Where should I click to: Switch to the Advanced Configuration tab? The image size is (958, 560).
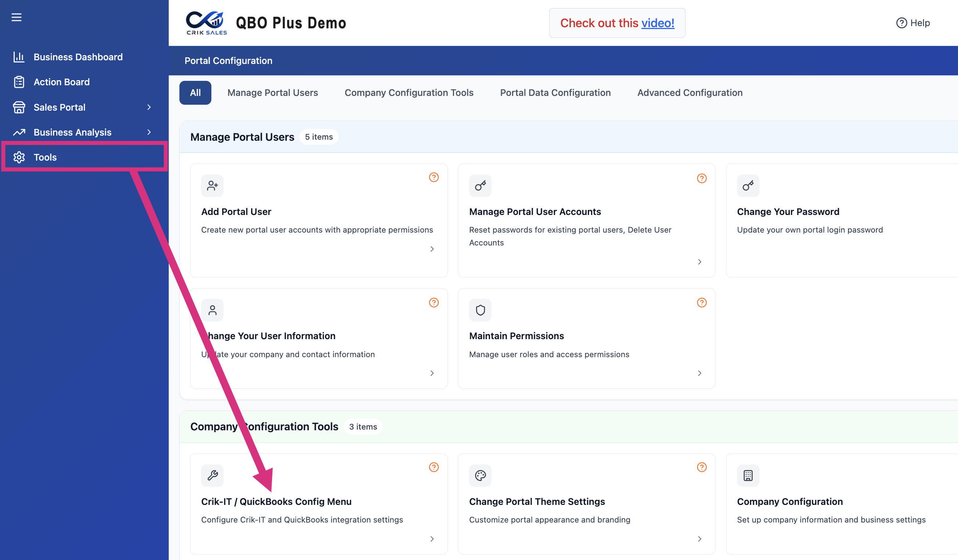click(x=690, y=93)
